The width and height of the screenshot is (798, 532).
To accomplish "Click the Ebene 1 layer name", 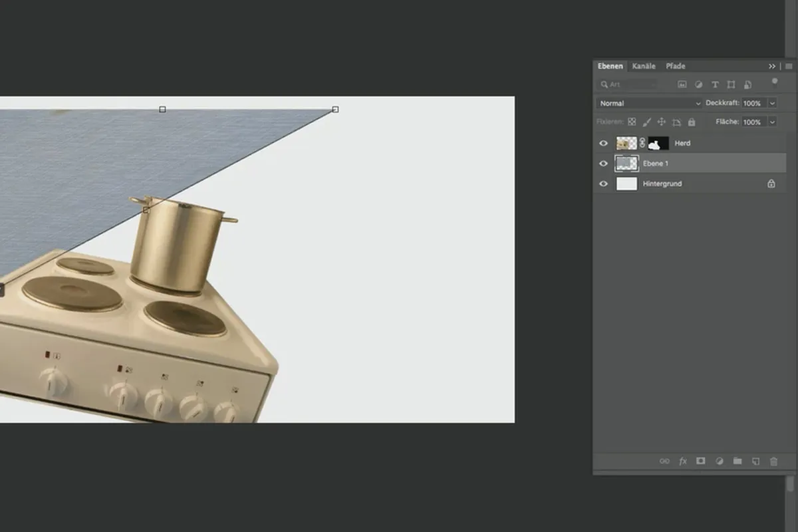I will coord(656,164).
